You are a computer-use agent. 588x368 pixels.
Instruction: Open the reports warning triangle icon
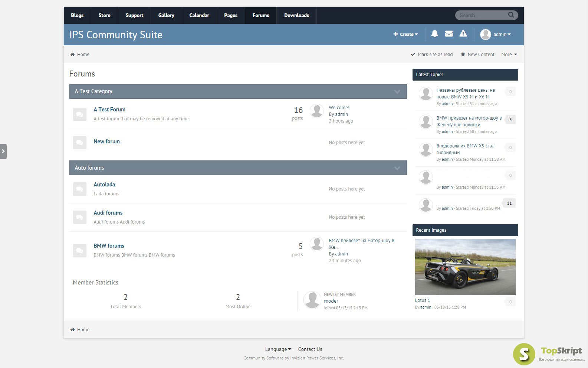point(463,34)
